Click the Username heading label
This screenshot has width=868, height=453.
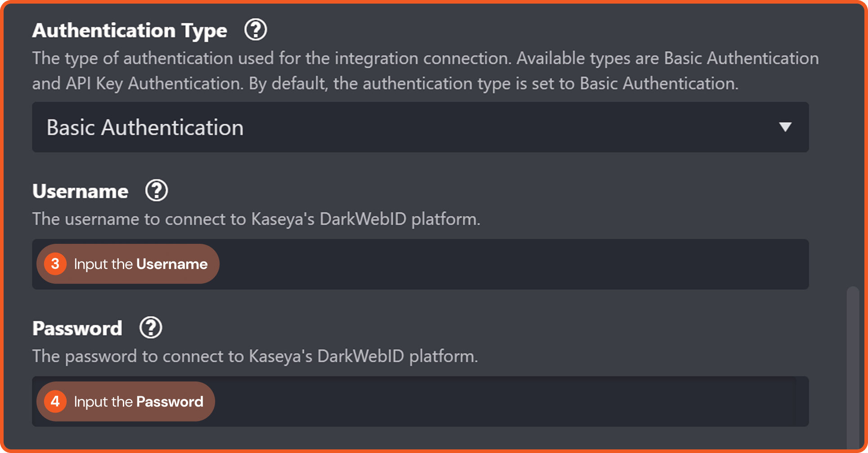[x=81, y=192]
